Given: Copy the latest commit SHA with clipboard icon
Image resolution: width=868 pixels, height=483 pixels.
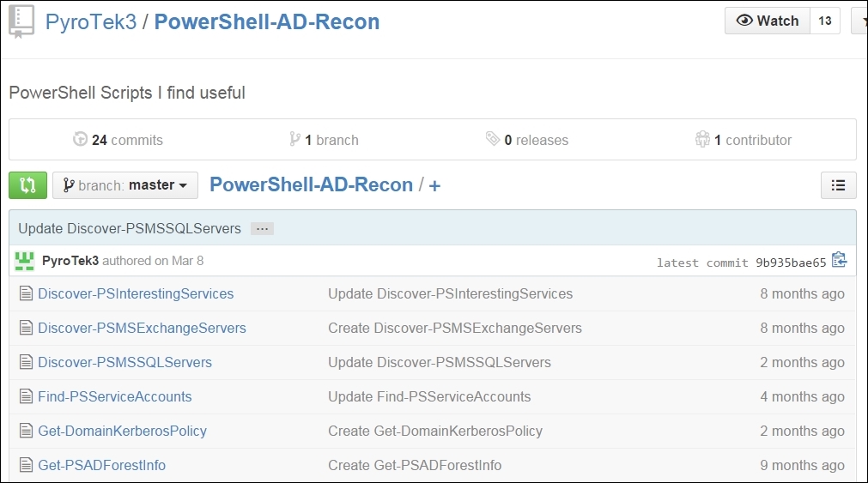Looking at the screenshot, I should pos(839,259).
